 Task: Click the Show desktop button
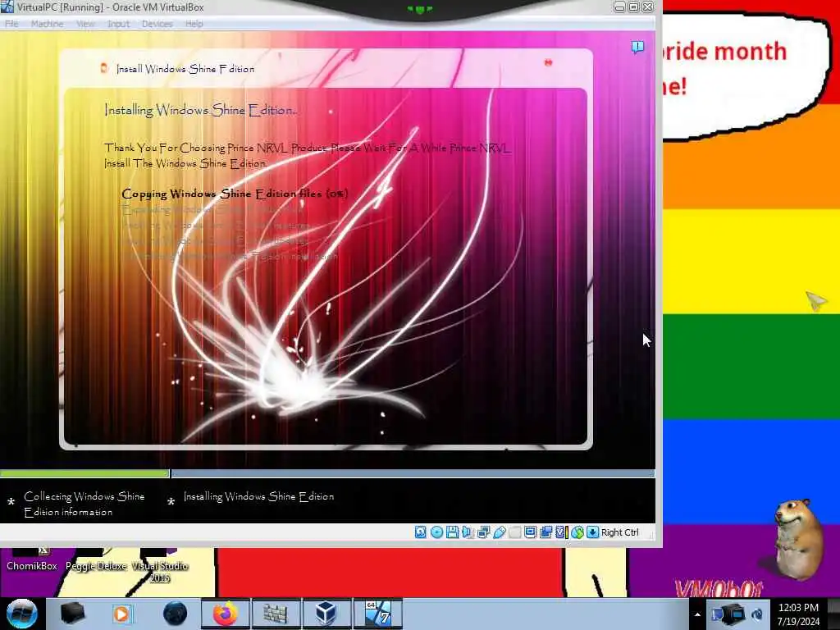click(x=834, y=614)
